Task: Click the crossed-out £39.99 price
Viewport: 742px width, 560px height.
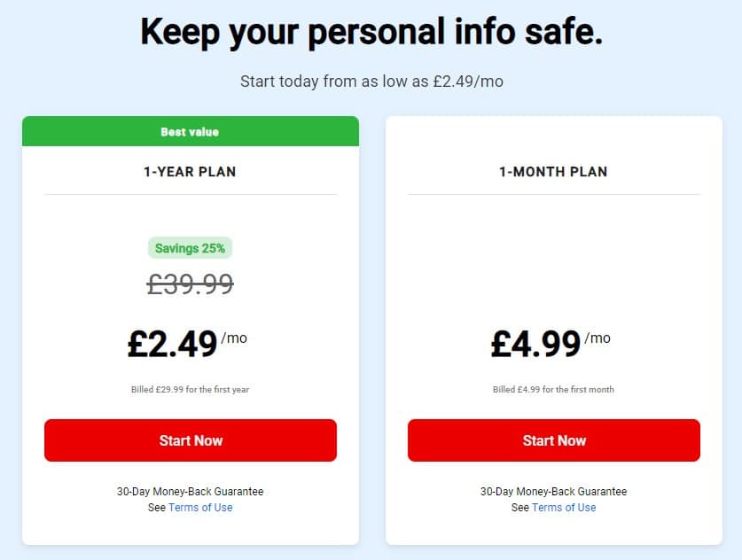Action: (191, 284)
